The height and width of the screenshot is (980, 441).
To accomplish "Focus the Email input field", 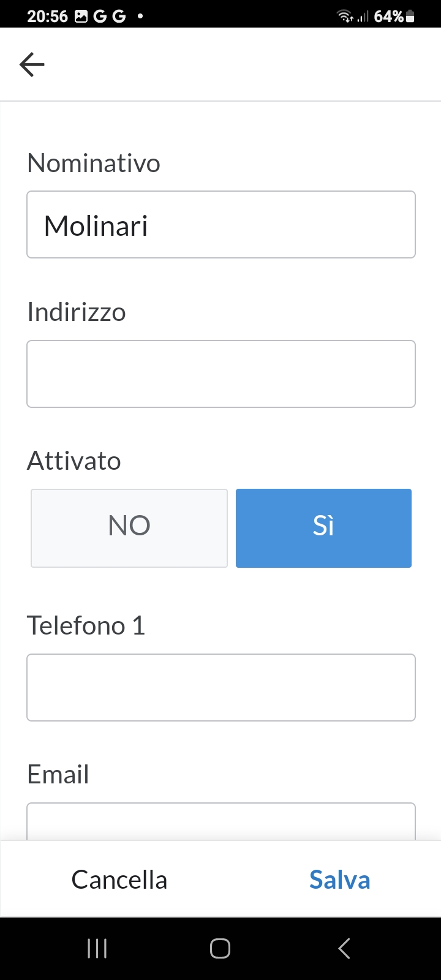I will pos(221,821).
